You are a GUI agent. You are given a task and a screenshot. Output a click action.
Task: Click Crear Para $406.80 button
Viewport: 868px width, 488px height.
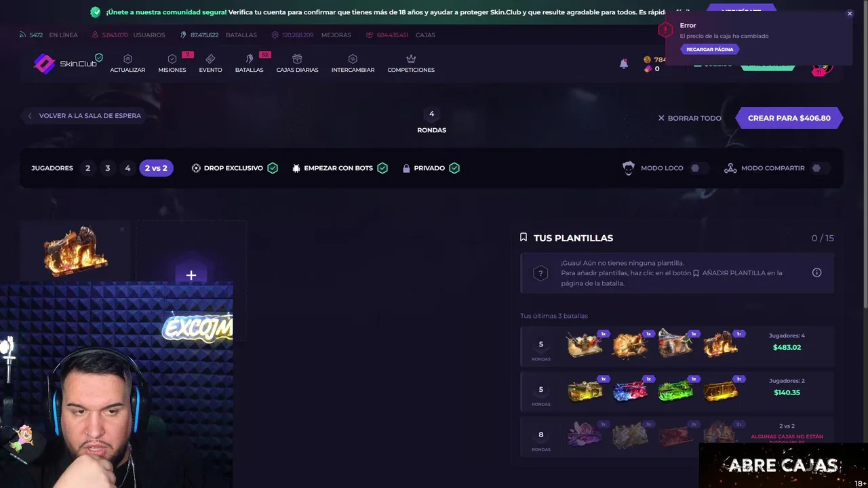click(x=789, y=118)
